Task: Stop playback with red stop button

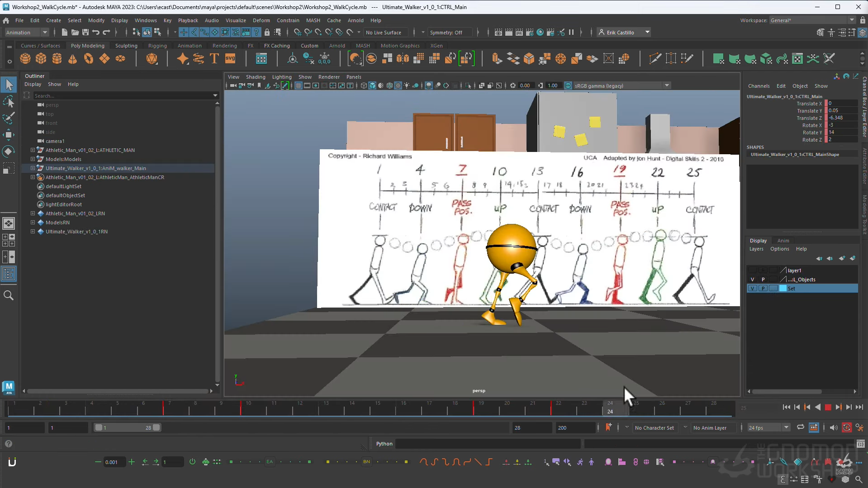Action: point(828,407)
